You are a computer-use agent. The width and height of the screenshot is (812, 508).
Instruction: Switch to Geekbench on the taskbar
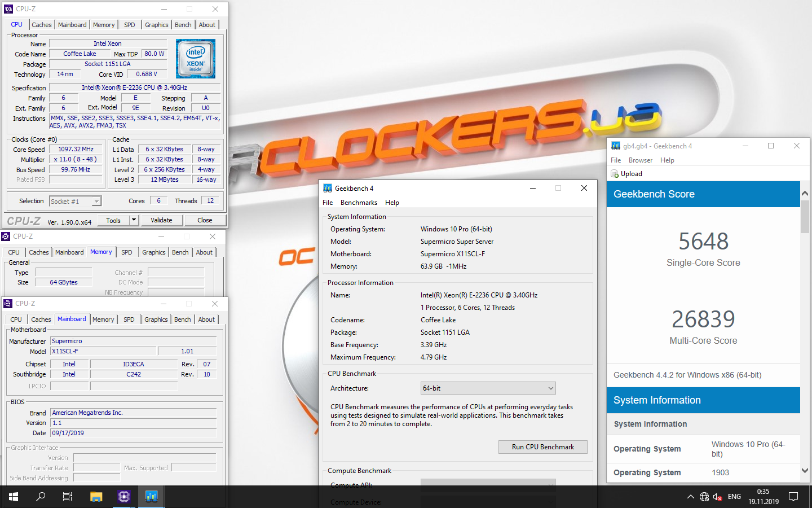(x=151, y=497)
